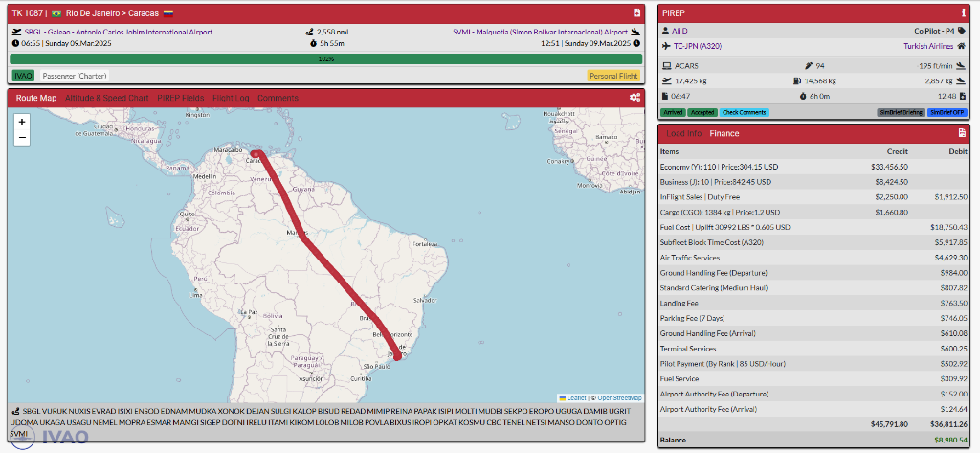Click the $45,791.80 total credit value
Image resolution: width=980 pixels, height=453 pixels.
click(x=889, y=424)
